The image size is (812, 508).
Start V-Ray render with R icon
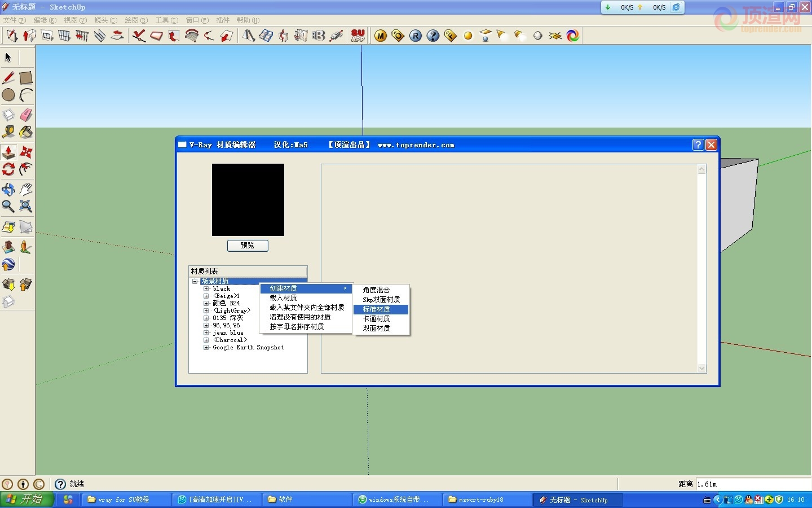[x=416, y=36]
